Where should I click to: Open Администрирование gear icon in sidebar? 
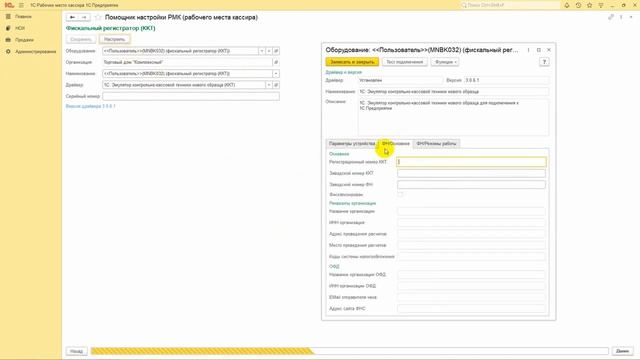pyautogui.click(x=8, y=52)
